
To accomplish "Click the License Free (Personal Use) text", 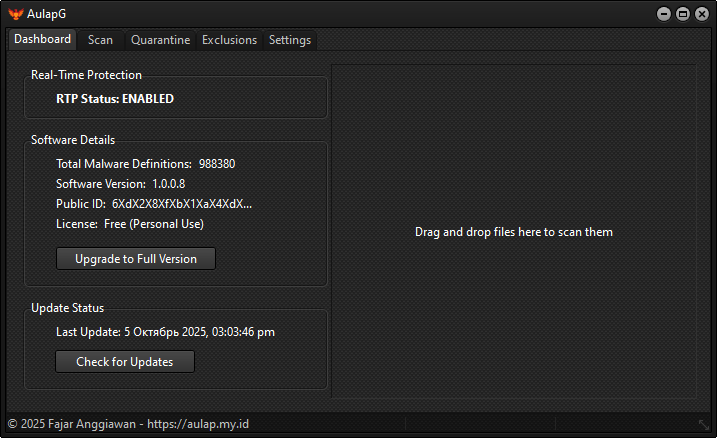I will (153, 224).
